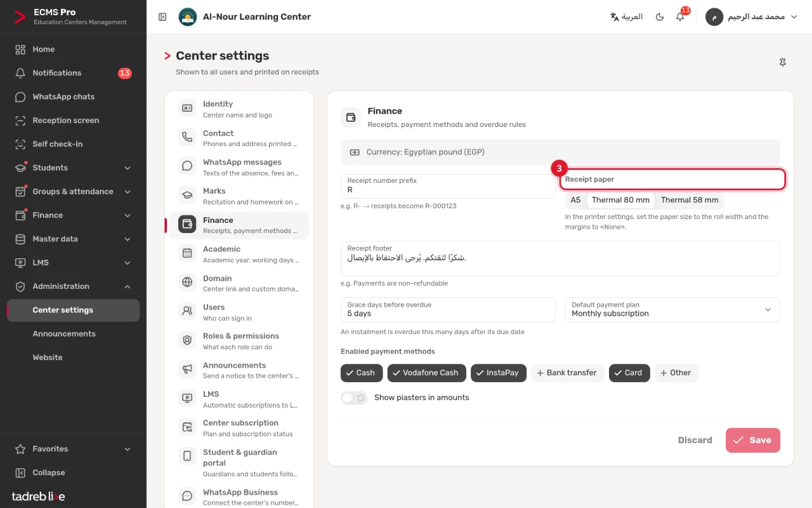Disable Vodafone Cash payment method
The height and width of the screenshot is (508, 812).
(x=427, y=373)
